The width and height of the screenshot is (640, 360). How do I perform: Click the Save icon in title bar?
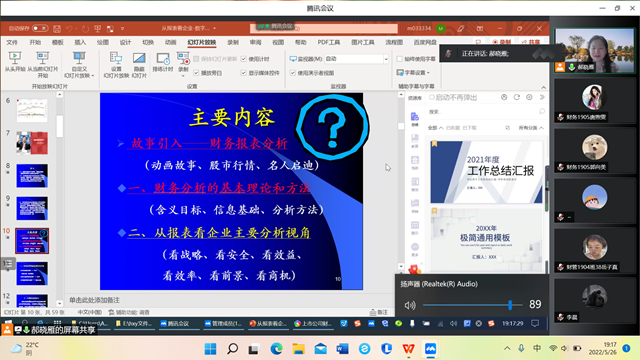[57, 29]
